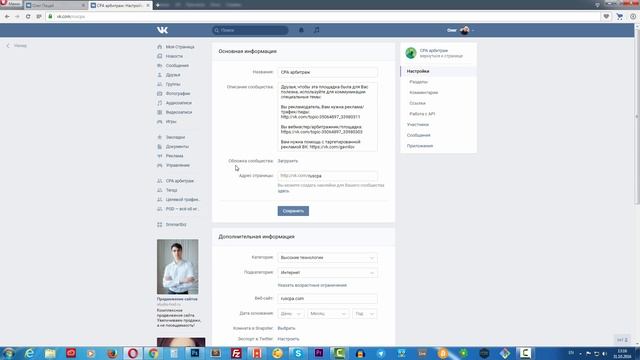Select 'Приложения' in right settings menu
640x360 pixels.
(x=420, y=146)
